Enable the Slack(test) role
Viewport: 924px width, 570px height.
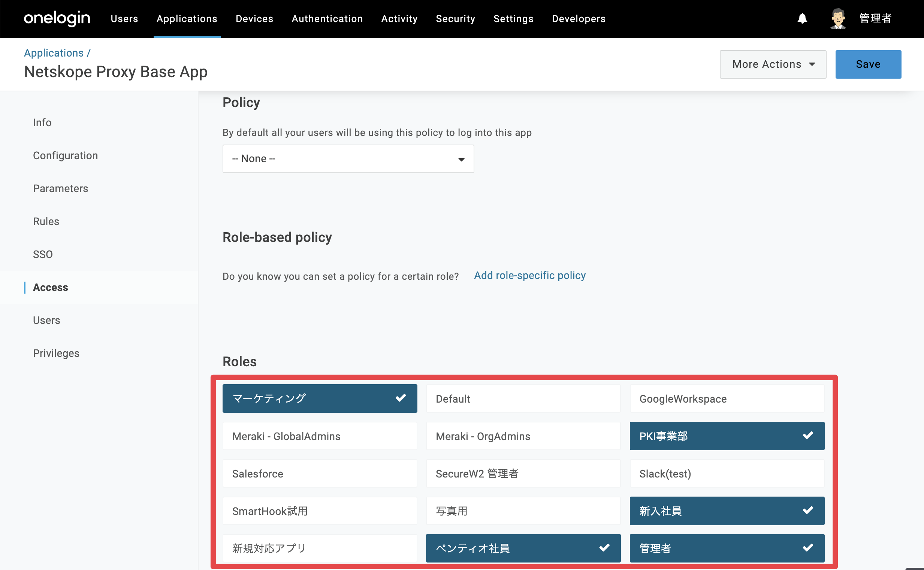point(727,473)
